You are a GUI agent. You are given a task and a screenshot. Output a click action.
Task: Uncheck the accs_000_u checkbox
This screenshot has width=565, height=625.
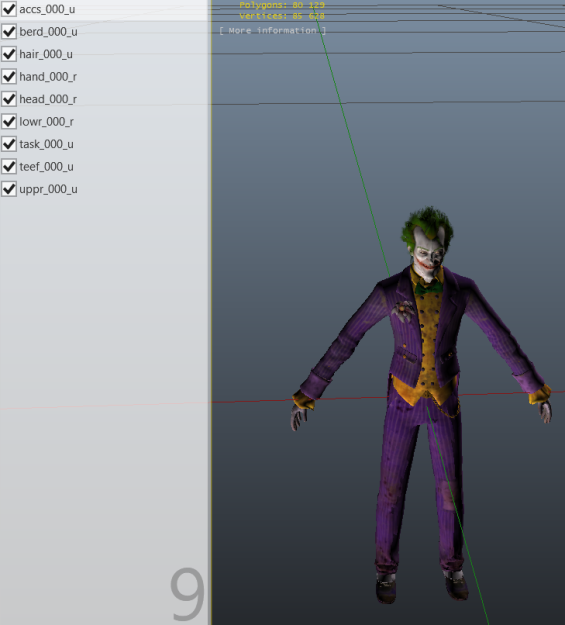coord(9,9)
